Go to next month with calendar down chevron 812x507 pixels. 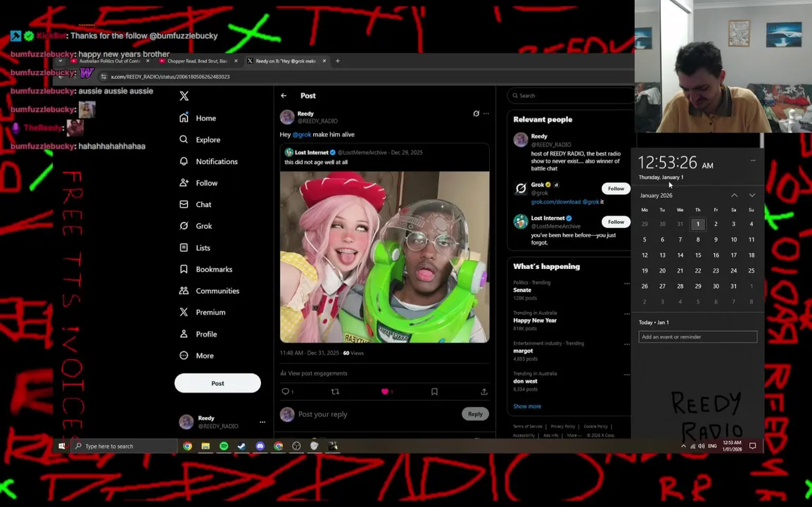(x=752, y=196)
